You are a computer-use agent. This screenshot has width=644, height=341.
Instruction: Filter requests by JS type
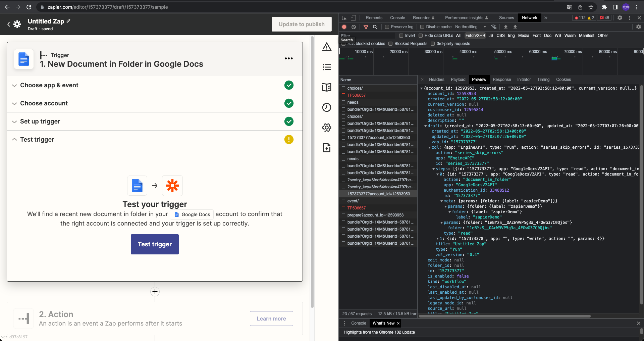[491, 36]
